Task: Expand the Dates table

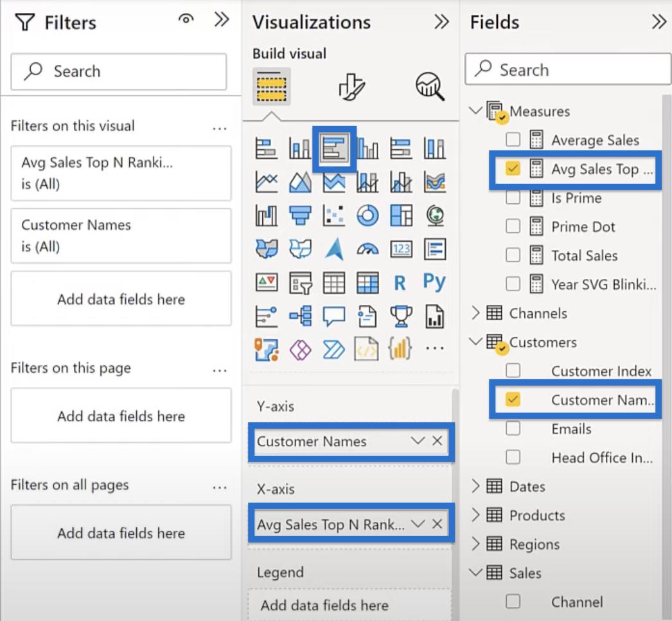Action: (475, 486)
